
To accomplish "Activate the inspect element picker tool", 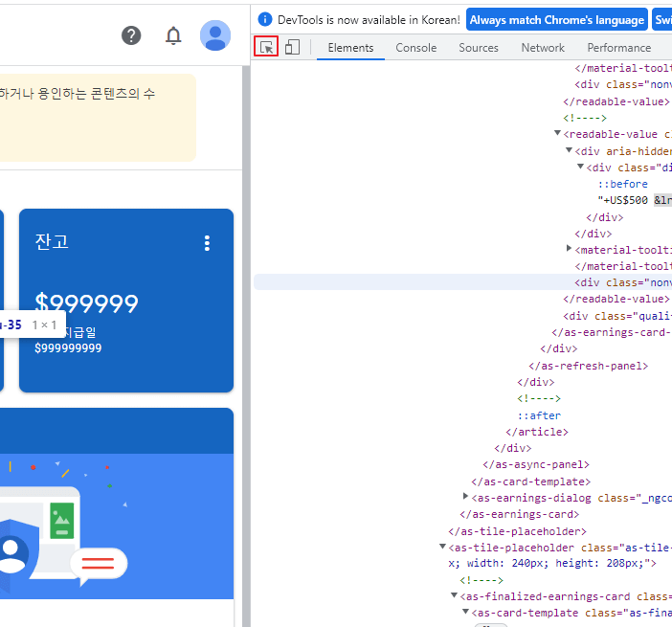I will [266, 47].
